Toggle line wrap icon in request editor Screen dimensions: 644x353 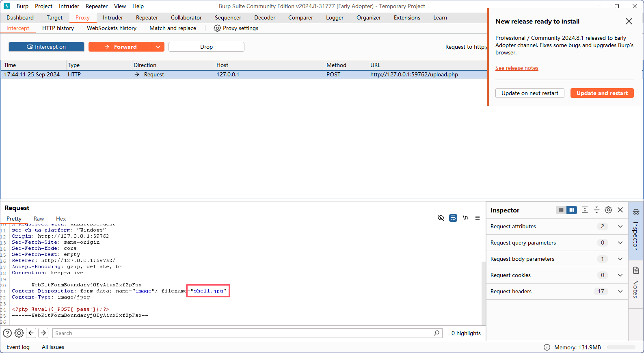point(453,218)
